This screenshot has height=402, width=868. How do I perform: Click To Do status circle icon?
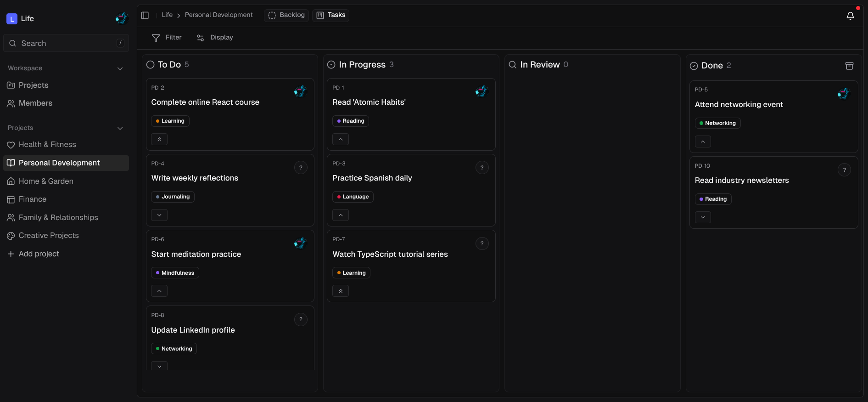tap(150, 65)
